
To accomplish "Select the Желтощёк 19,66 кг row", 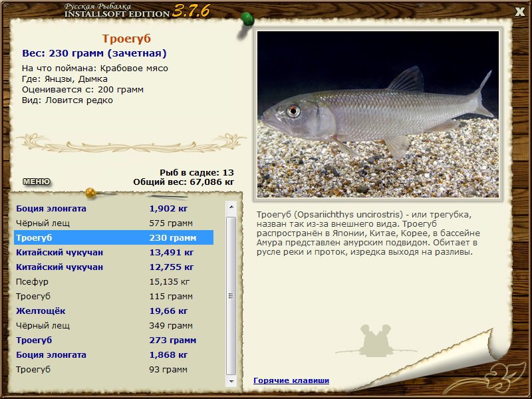I will 114,311.
